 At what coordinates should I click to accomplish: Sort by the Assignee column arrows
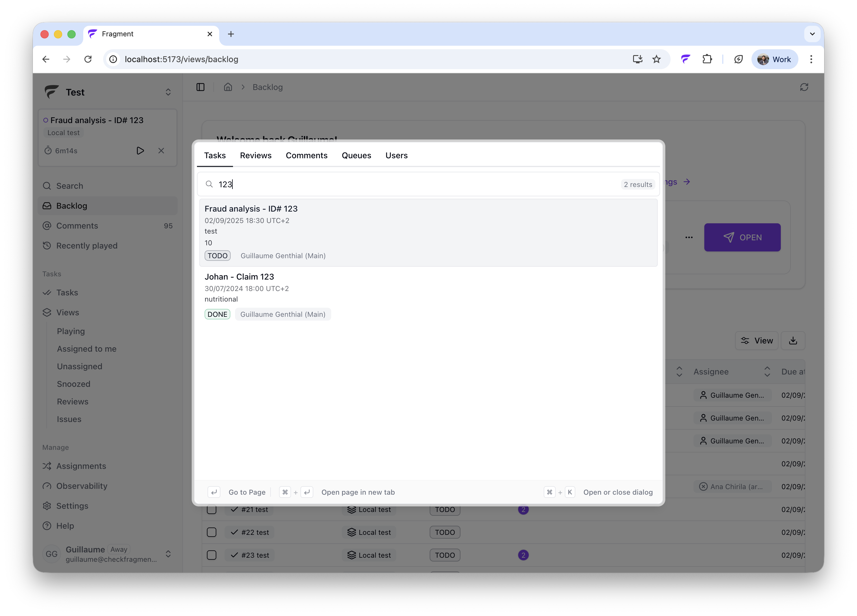767,372
